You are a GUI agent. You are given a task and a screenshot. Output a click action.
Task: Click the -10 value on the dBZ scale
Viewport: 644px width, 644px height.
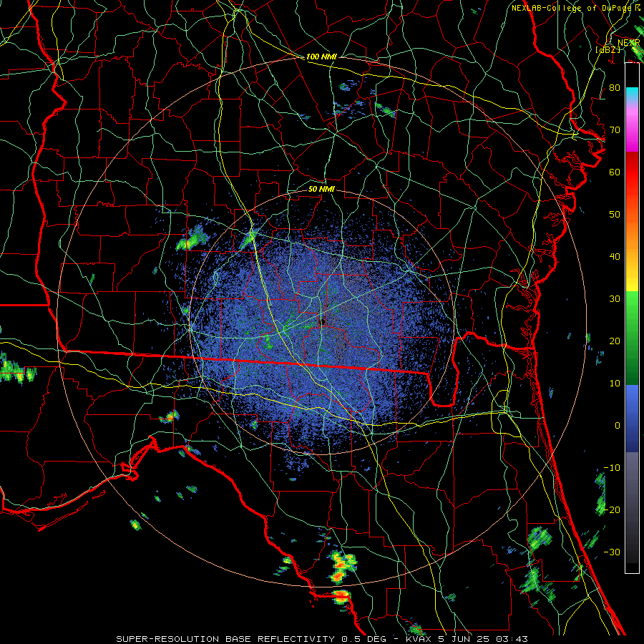click(x=612, y=468)
